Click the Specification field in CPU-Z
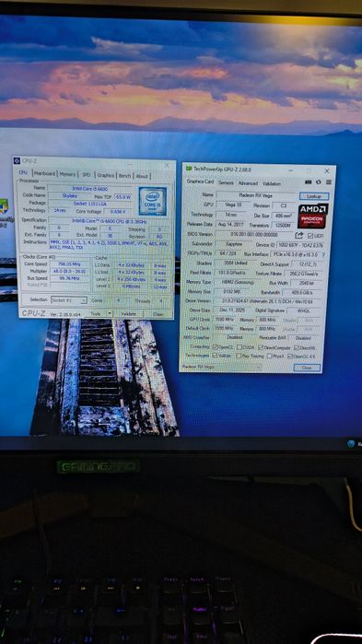Image resolution: width=362 pixels, height=644 pixels. click(x=108, y=220)
